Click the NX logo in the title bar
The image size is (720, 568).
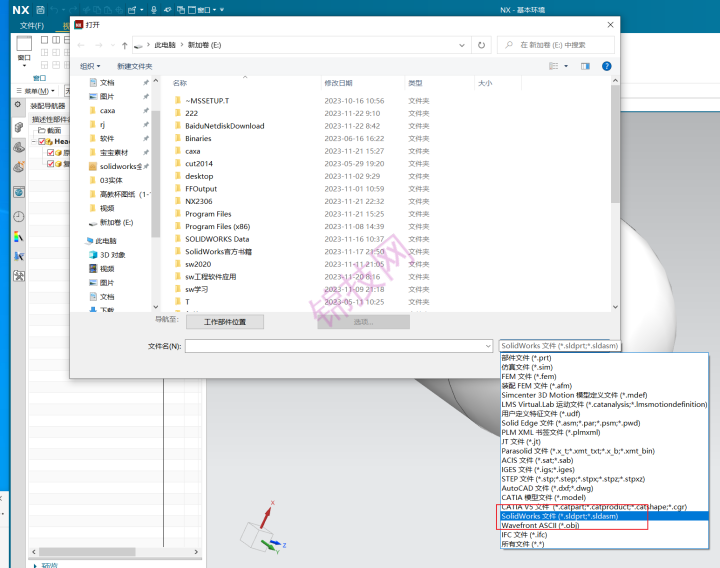click(x=21, y=10)
